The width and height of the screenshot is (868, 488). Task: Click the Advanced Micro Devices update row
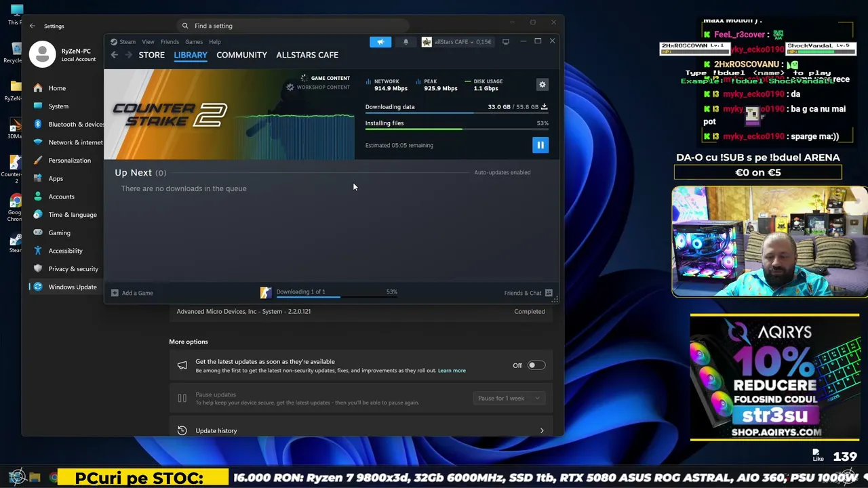(361, 312)
